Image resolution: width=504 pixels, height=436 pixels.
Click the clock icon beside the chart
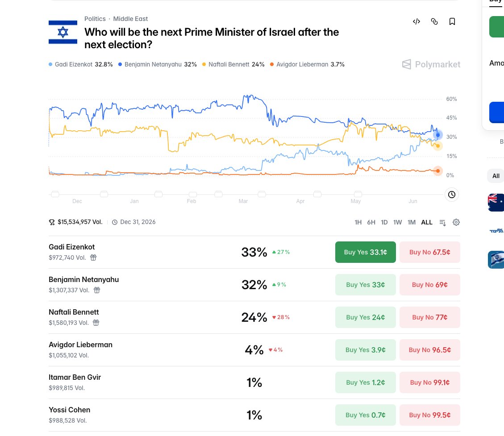(452, 195)
